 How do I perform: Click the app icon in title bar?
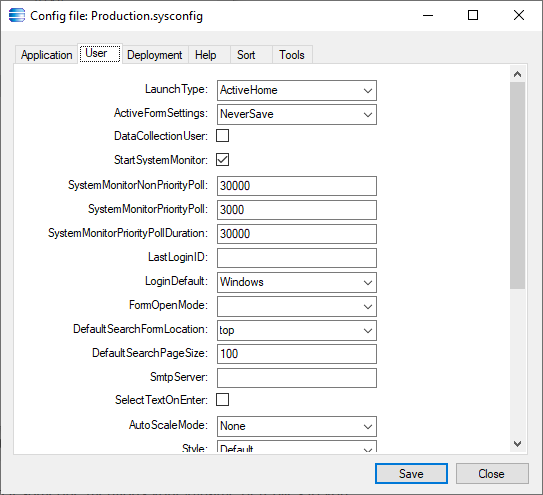click(17, 16)
